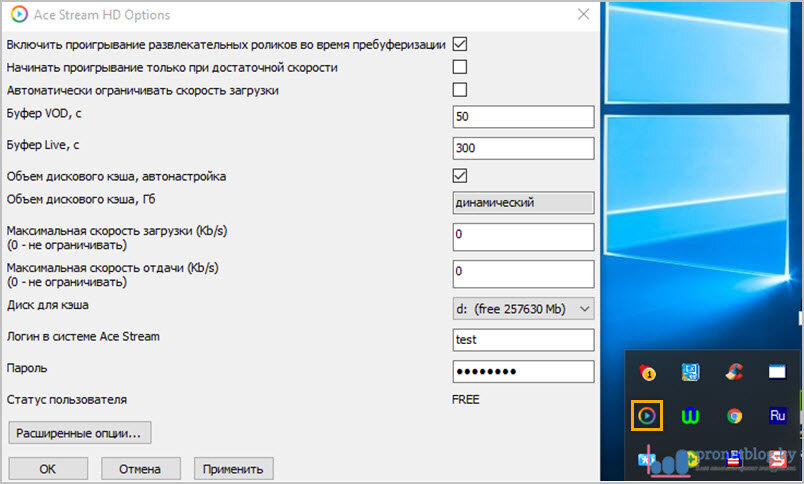Click the Расширенные опции button
Viewport: 804px width, 484px height.
click(79, 433)
